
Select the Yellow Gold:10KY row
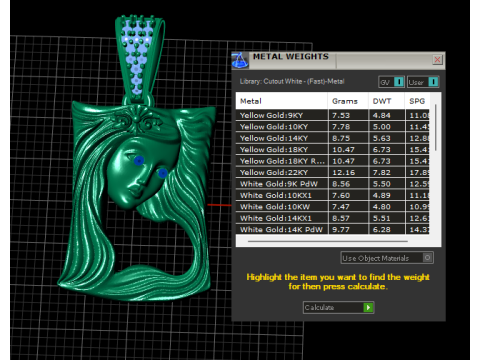coord(333,127)
